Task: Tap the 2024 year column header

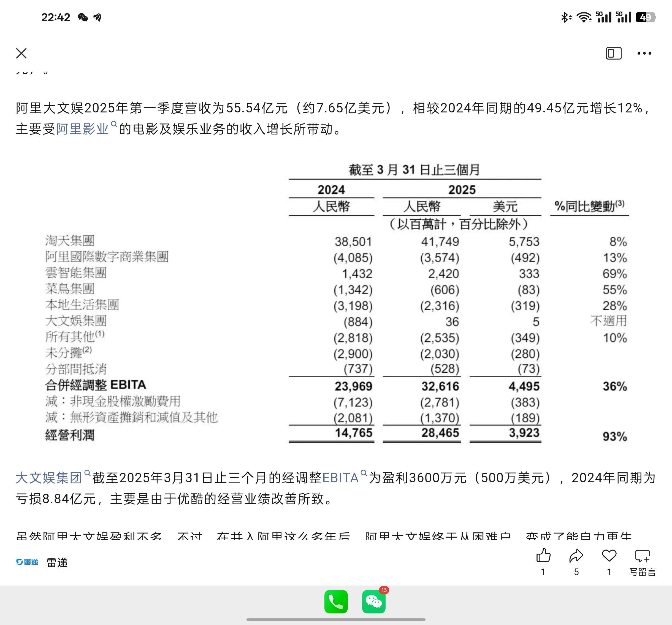Action: (x=331, y=190)
